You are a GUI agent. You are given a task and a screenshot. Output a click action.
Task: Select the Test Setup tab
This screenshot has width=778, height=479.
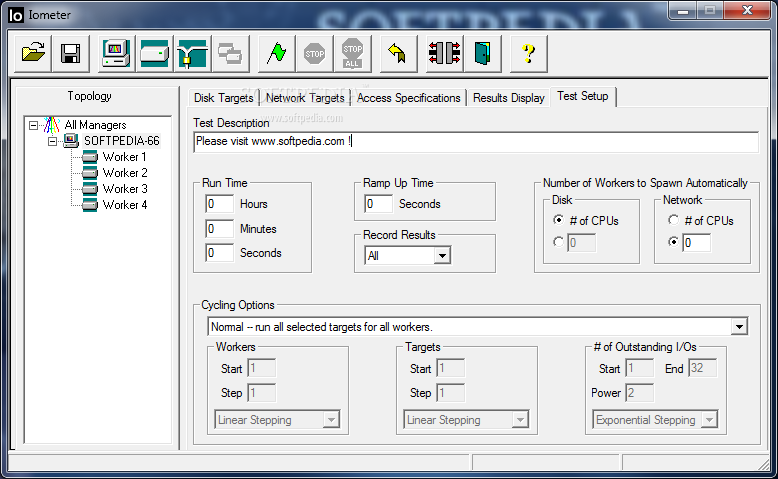pos(583,96)
